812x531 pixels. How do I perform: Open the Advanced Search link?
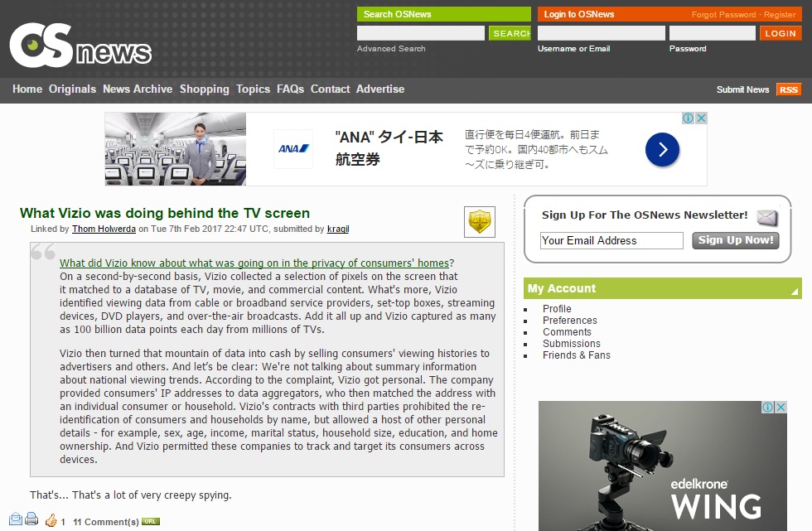pos(391,49)
